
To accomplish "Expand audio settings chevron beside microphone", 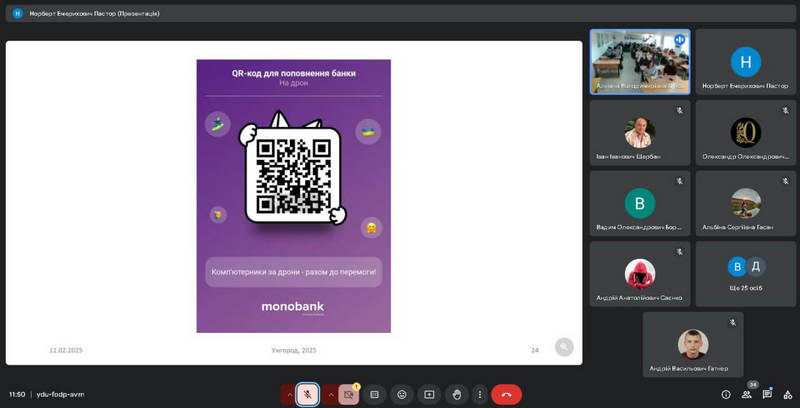I will pyautogui.click(x=289, y=394).
